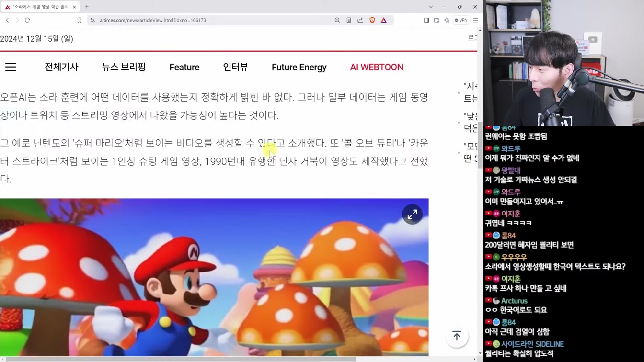
Task: Open Leo AI assistant icon
Action: (x=447, y=20)
